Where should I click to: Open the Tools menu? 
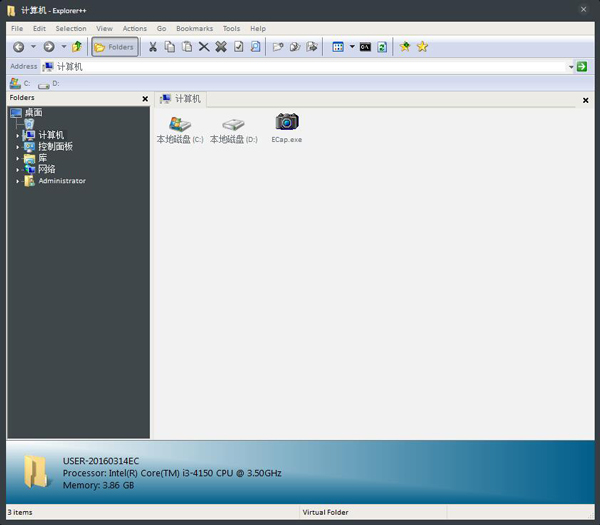232,28
